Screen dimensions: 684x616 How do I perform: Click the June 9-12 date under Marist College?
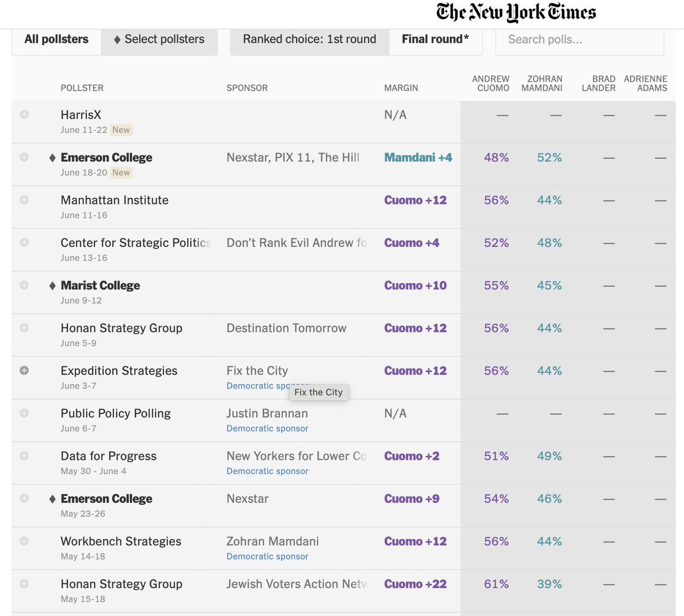[81, 300]
